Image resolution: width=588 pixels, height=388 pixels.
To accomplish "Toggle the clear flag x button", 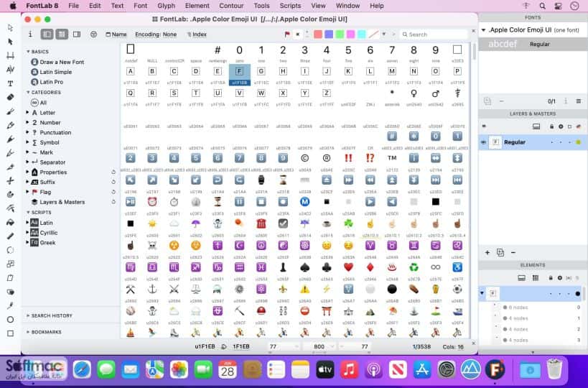I will pyautogui.click(x=298, y=34).
